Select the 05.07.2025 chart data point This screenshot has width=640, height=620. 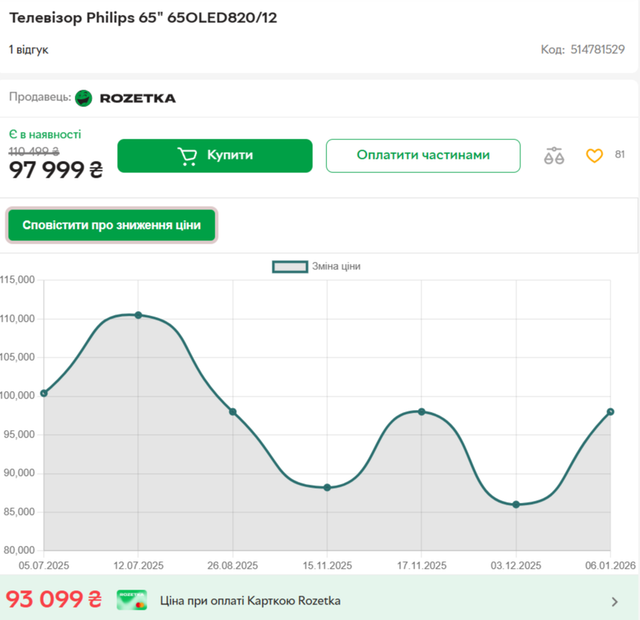pyautogui.click(x=44, y=393)
